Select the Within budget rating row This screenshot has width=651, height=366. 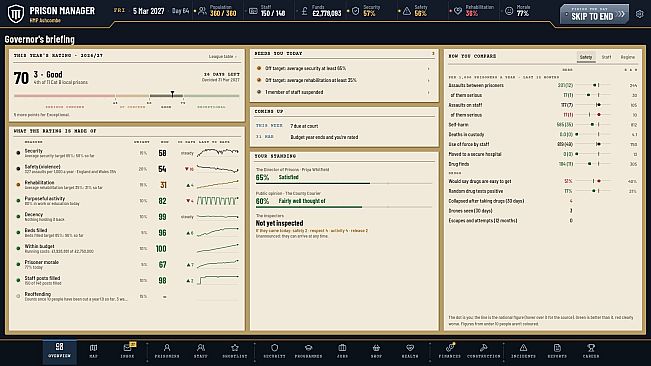127,249
